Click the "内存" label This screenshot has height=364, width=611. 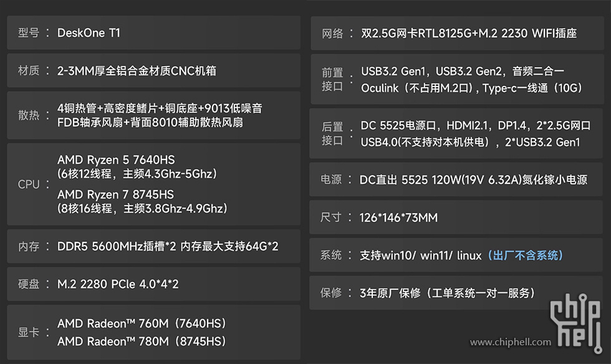[x=29, y=246]
